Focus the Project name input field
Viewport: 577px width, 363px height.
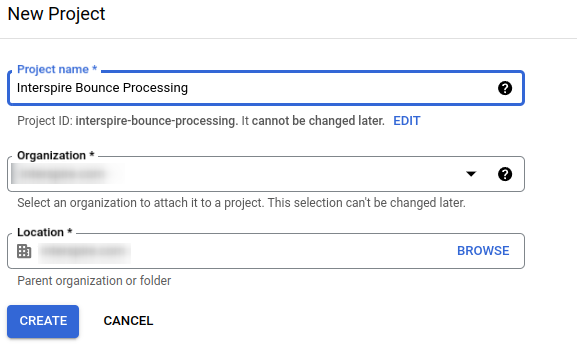click(266, 88)
